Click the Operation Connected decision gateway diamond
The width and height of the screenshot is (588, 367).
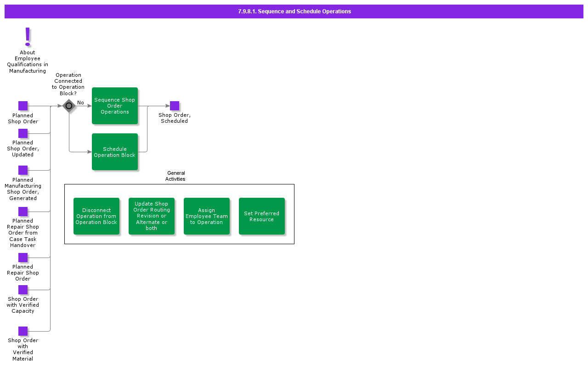[x=69, y=106]
